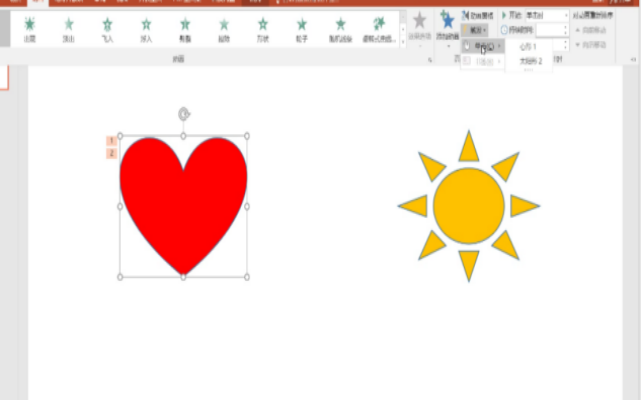
Task: Click 向前移动 (Move Earlier) reorder button
Action: [x=590, y=30]
